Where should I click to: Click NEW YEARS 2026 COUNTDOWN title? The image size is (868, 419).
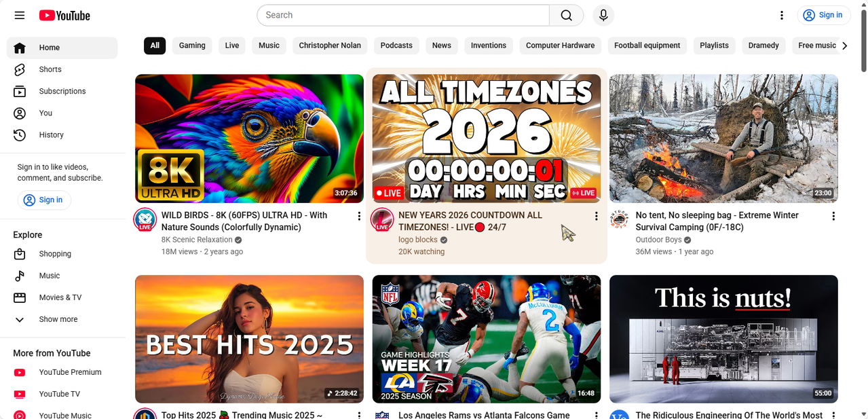point(470,221)
